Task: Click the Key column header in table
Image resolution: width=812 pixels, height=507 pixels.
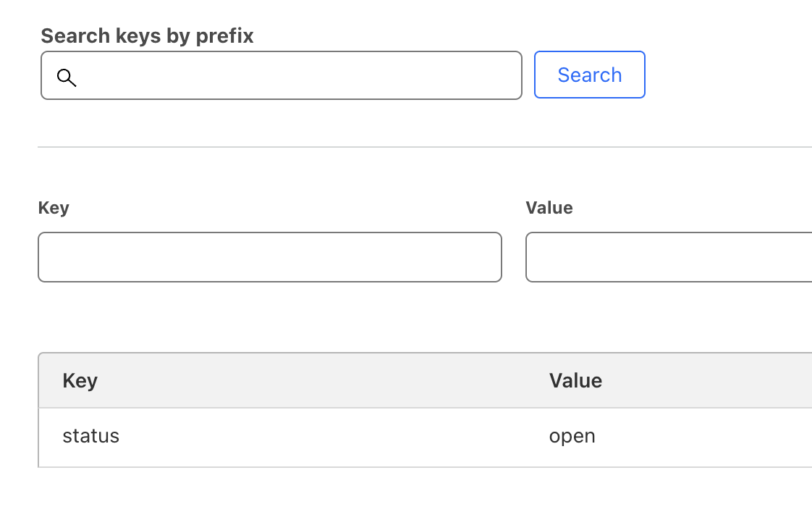Action: [80, 381]
